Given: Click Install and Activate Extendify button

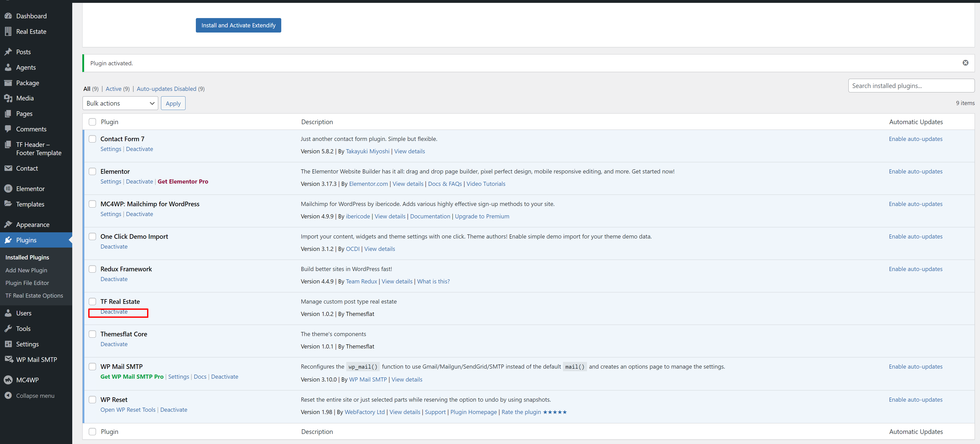Looking at the screenshot, I should click(238, 26).
